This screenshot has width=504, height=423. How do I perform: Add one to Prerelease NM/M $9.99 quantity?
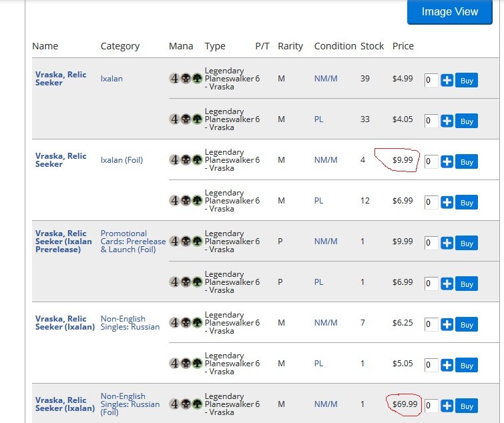tap(447, 244)
